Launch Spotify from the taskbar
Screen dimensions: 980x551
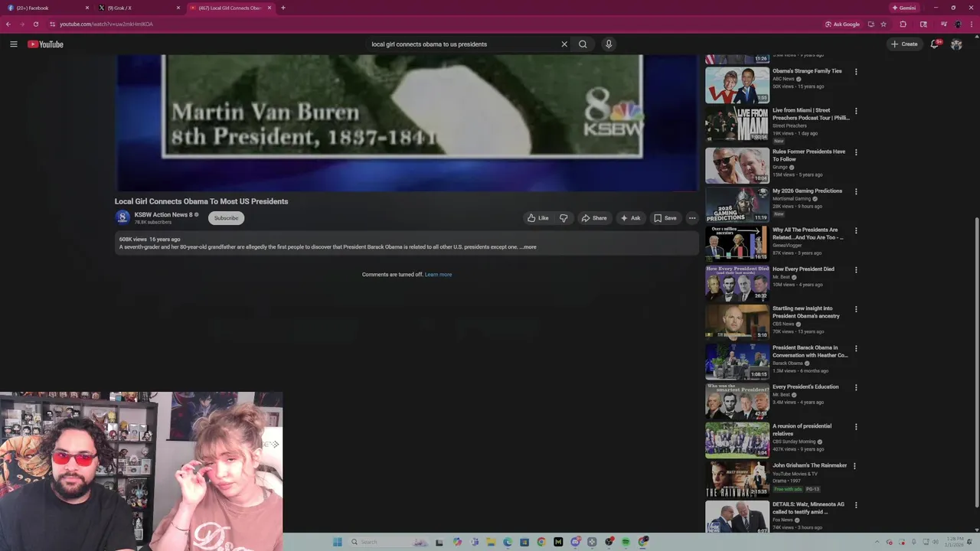(626, 542)
